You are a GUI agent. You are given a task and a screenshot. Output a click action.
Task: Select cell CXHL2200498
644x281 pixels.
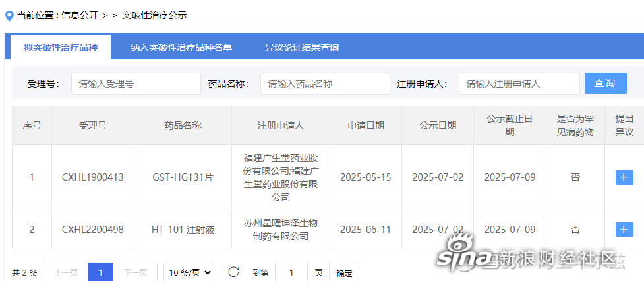click(93, 230)
